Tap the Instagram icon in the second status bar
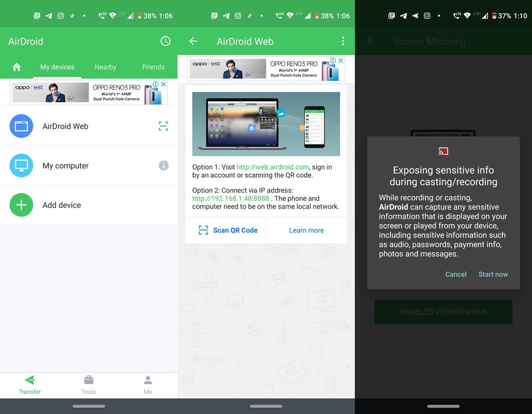Image resolution: width=532 pixels, height=414 pixels. pos(238,15)
